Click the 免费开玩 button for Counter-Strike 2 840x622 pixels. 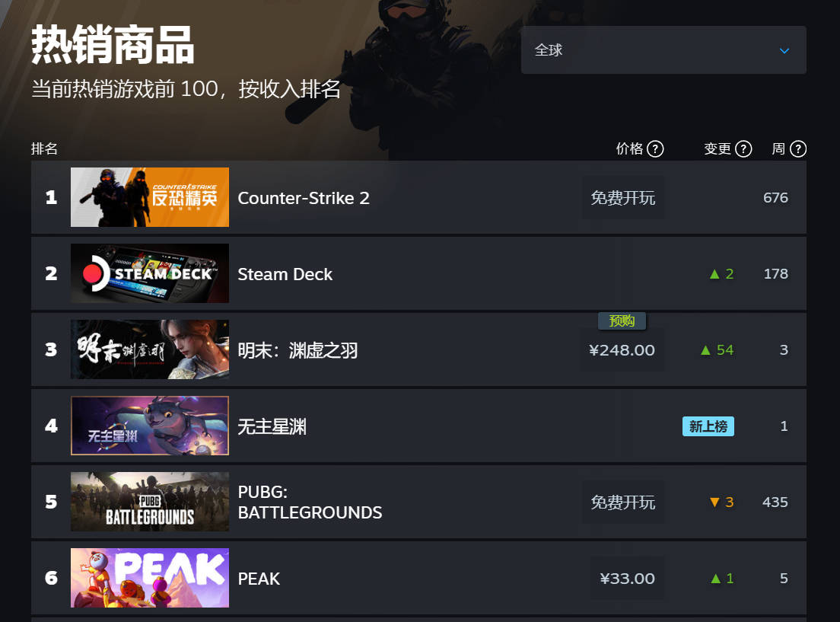click(x=623, y=197)
